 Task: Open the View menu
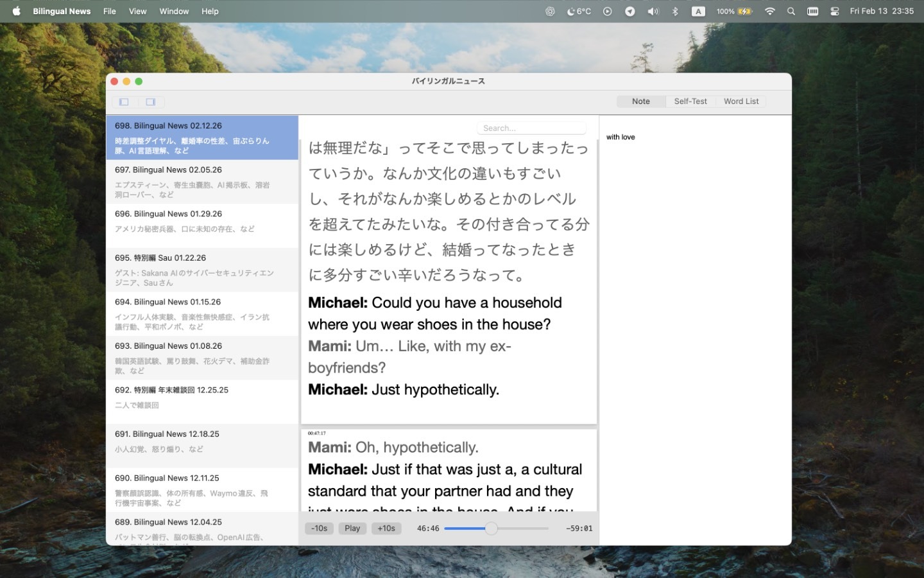[x=137, y=12]
